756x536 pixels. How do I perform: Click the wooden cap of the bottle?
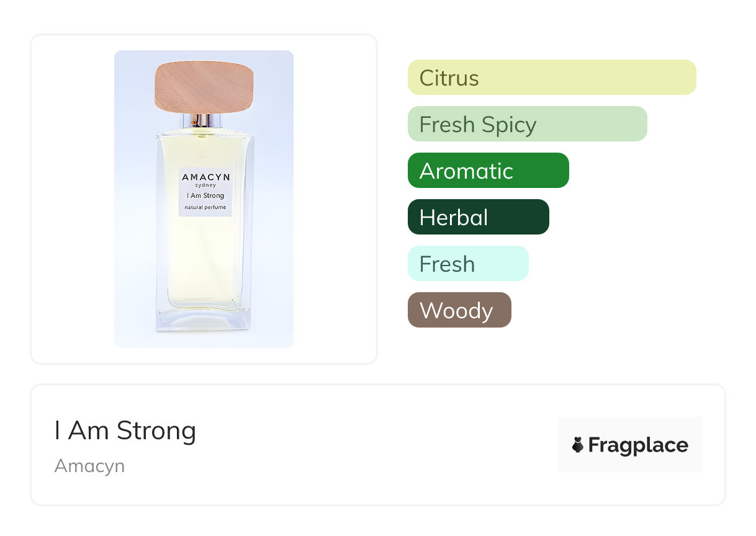(204, 86)
